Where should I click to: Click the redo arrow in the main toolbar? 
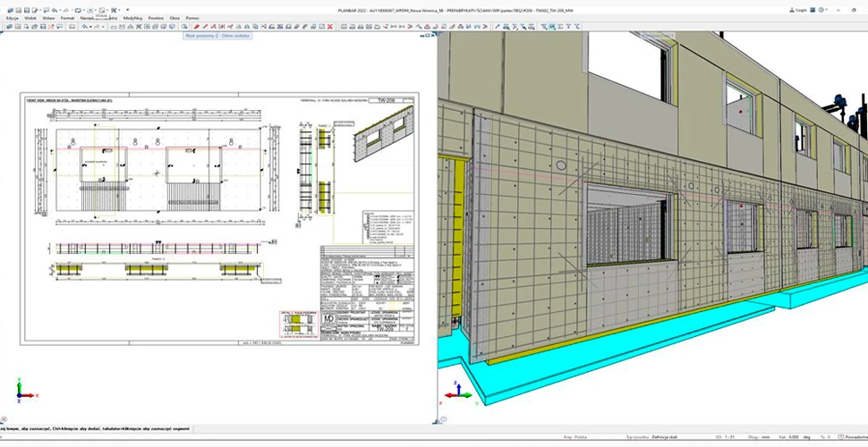pos(98,27)
